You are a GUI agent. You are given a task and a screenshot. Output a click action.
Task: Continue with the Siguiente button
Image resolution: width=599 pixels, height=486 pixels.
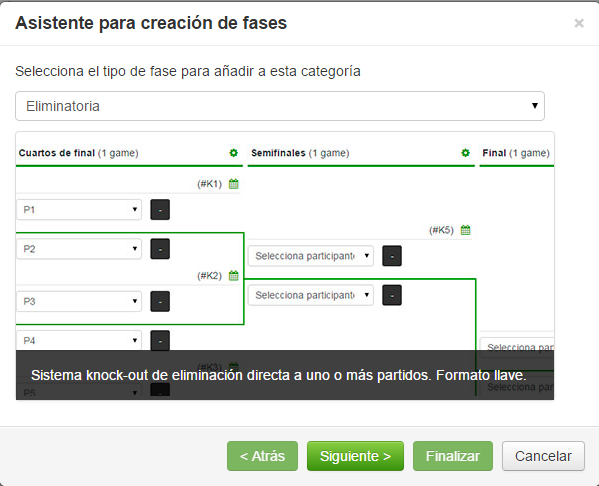tap(355, 456)
